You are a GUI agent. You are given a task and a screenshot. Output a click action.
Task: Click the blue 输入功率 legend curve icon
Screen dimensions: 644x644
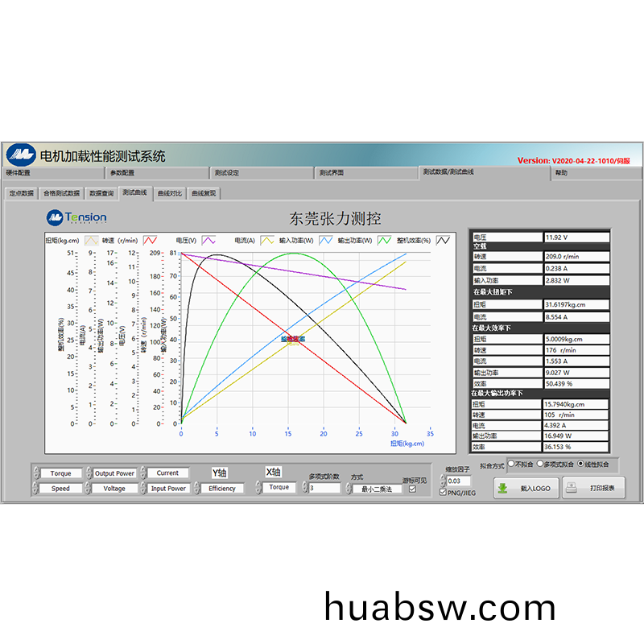[326, 240]
